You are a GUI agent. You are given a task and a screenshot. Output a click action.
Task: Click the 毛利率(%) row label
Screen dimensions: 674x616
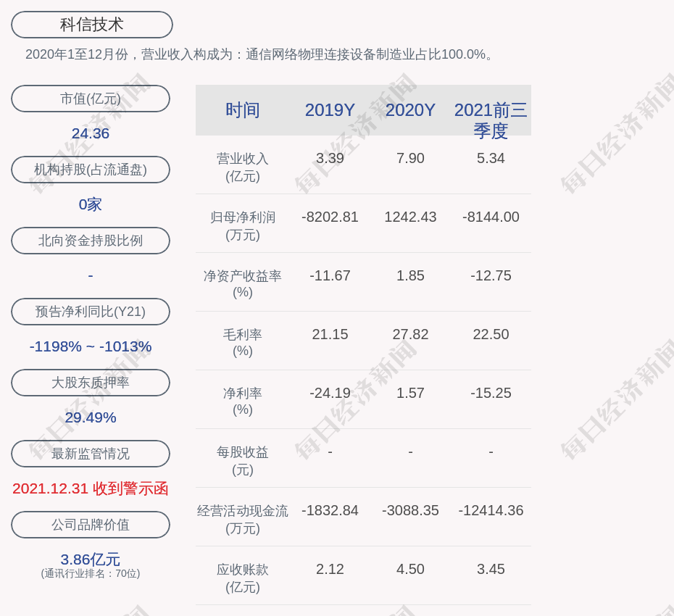pos(243,343)
